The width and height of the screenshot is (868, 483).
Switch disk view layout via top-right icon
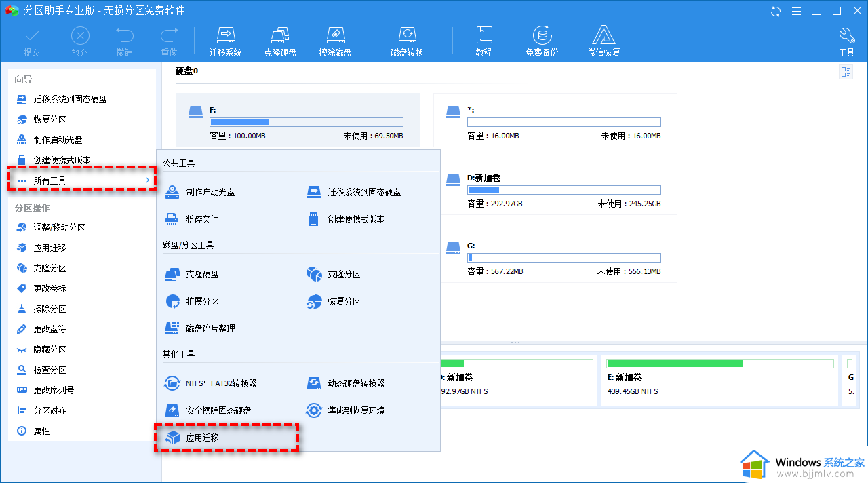pyautogui.click(x=846, y=73)
